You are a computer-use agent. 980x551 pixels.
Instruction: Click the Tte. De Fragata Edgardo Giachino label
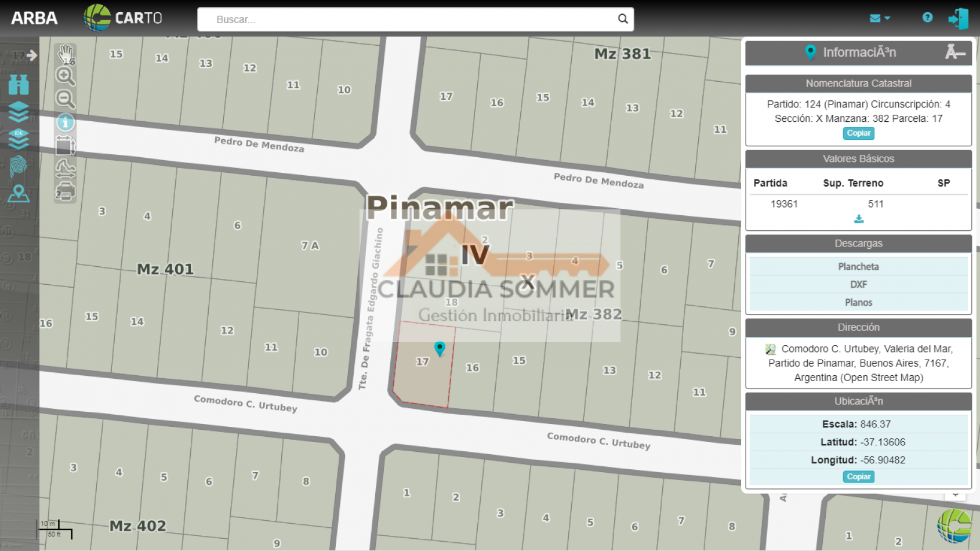tap(371, 309)
